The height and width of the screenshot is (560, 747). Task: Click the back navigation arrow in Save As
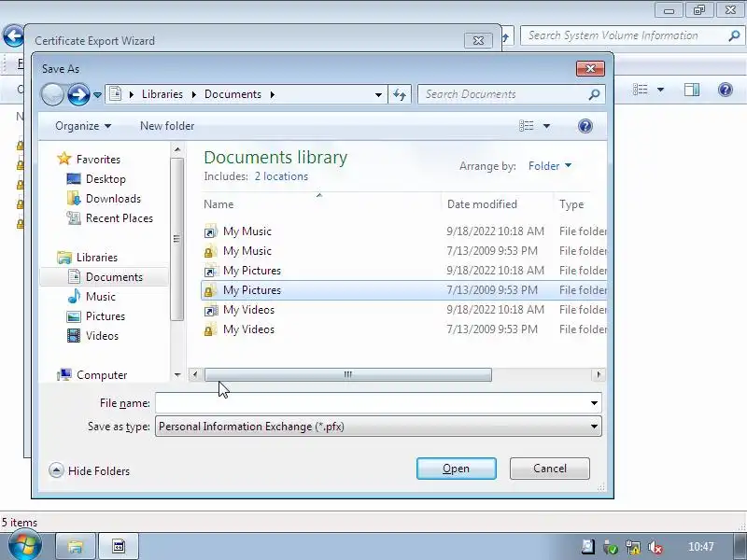(52, 94)
